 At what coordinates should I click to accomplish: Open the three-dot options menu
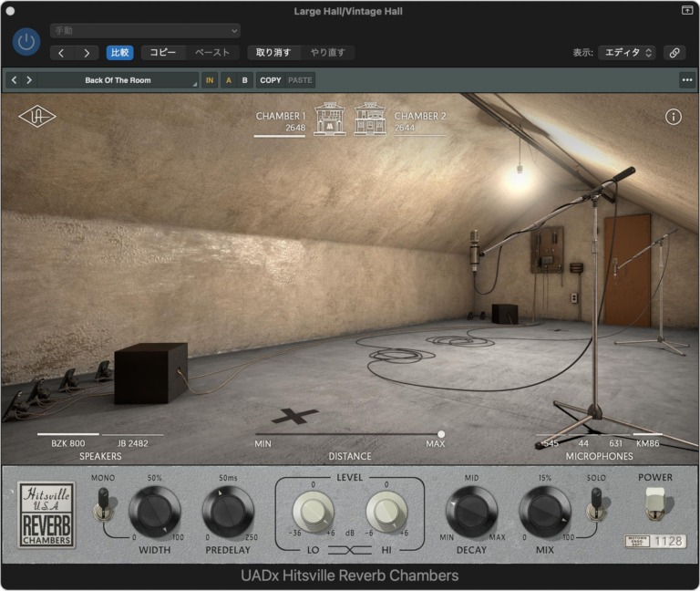tap(686, 80)
